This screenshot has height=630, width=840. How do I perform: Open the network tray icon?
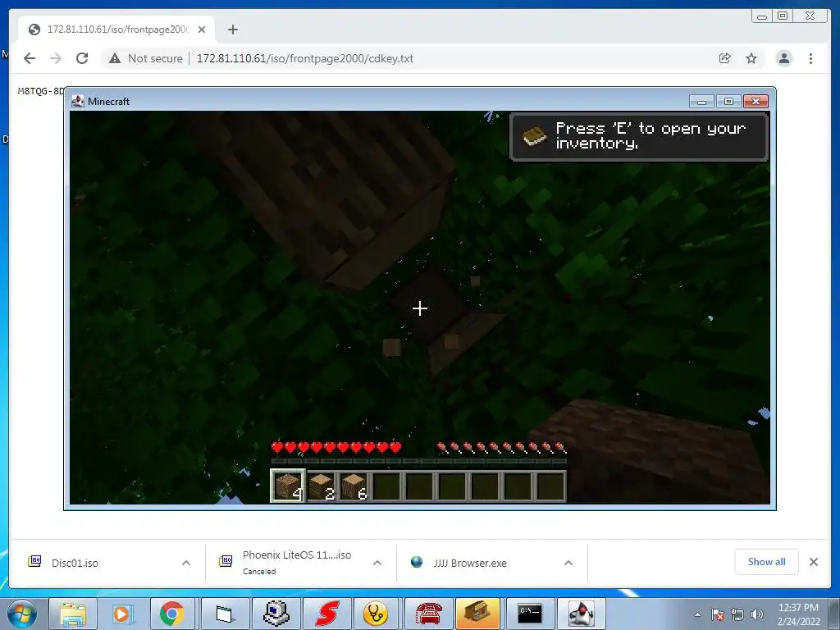coord(737,614)
